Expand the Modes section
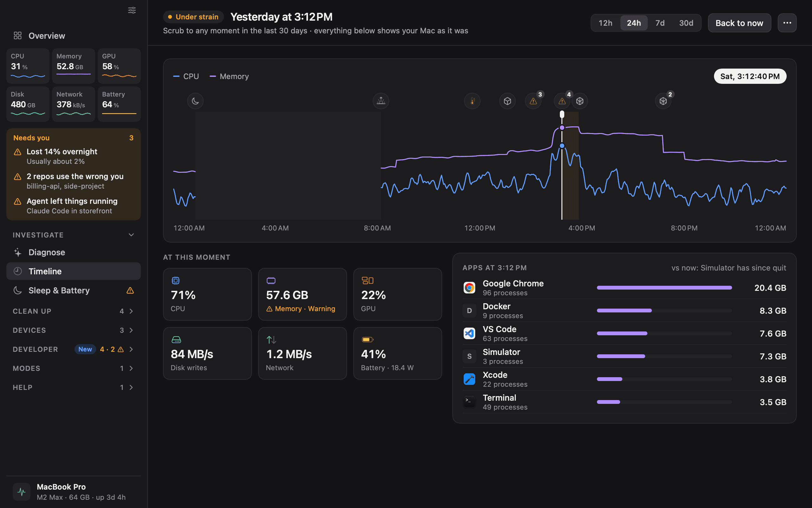 (x=74, y=368)
